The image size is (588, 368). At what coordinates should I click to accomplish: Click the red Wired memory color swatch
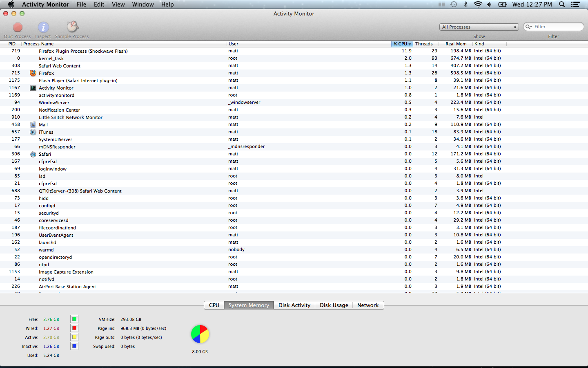pos(74,328)
